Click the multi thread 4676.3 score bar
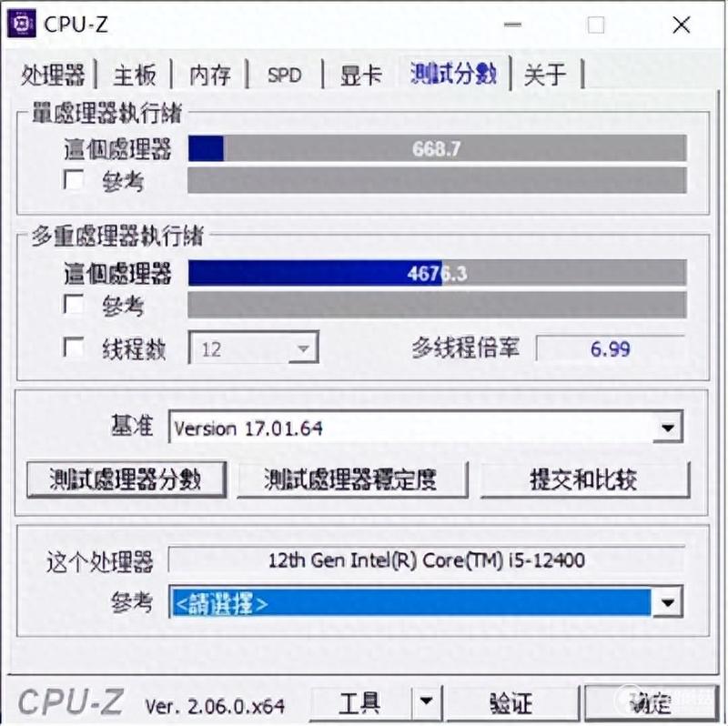Screen dimensions: 728x726 click(437, 273)
